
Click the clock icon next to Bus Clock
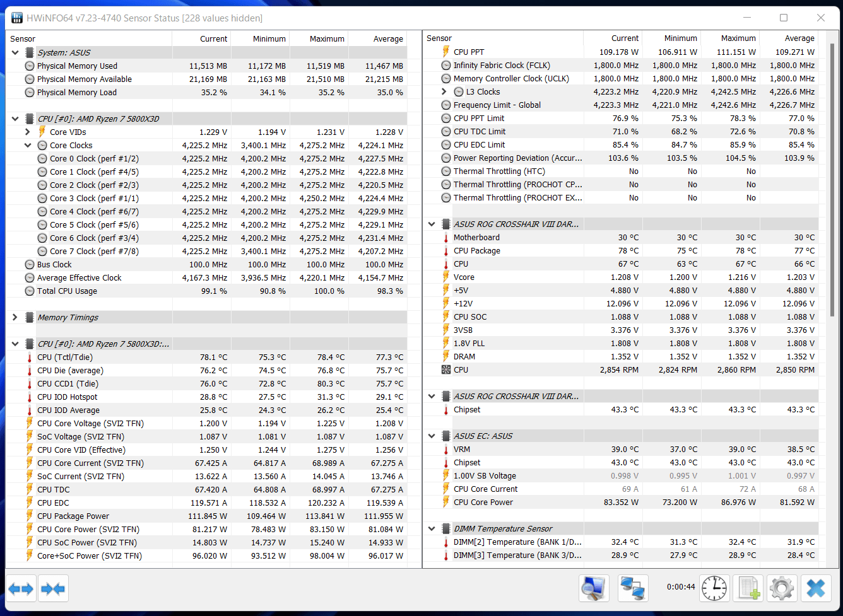point(30,265)
